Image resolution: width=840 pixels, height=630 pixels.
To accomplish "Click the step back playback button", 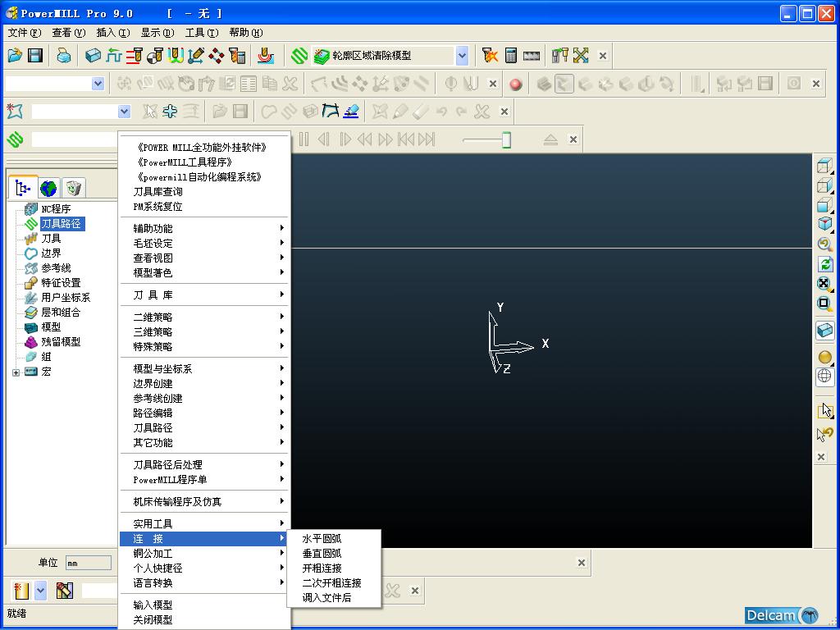I will coord(323,139).
